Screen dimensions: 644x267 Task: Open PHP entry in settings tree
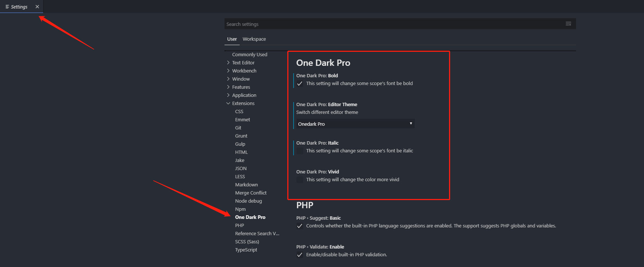(240, 225)
